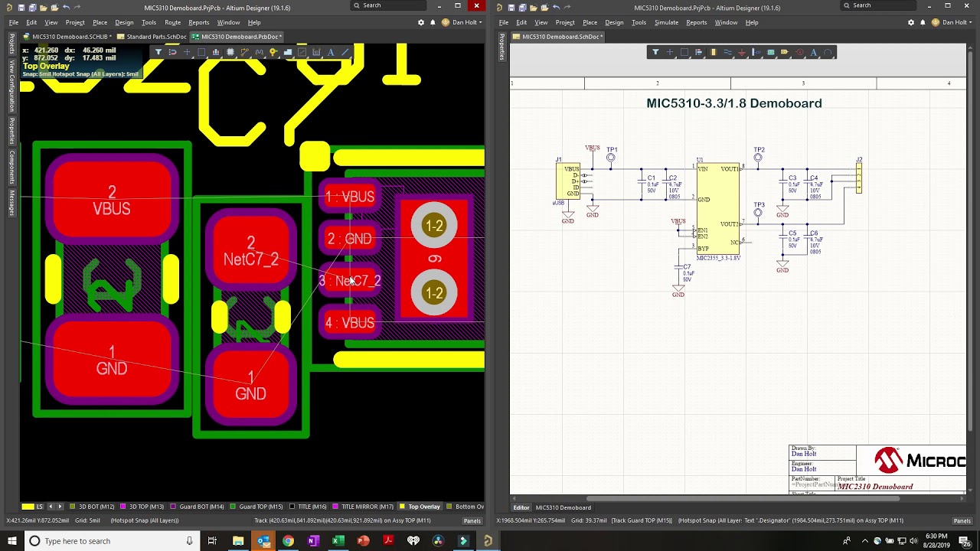This screenshot has height=551, width=980.
Task: Open the Panels button in PCB window
Action: click(472, 520)
